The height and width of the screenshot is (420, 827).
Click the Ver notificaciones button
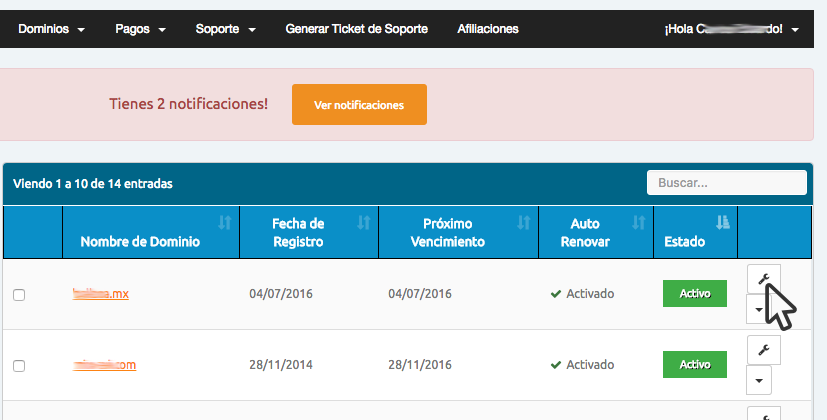pyautogui.click(x=359, y=105)
